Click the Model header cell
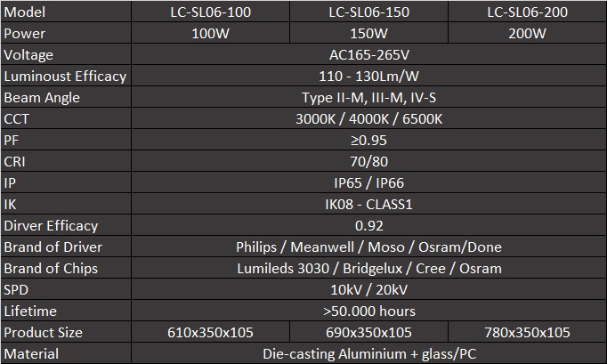This screenshot has height=364, width=607. (66, 12)
